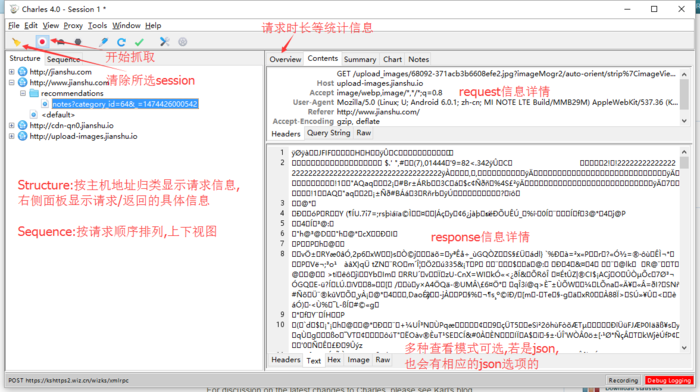Viewport: 700px width, 392px height.
Task: Select the notes?category_id=64 request item
Action: click(125, 104)
